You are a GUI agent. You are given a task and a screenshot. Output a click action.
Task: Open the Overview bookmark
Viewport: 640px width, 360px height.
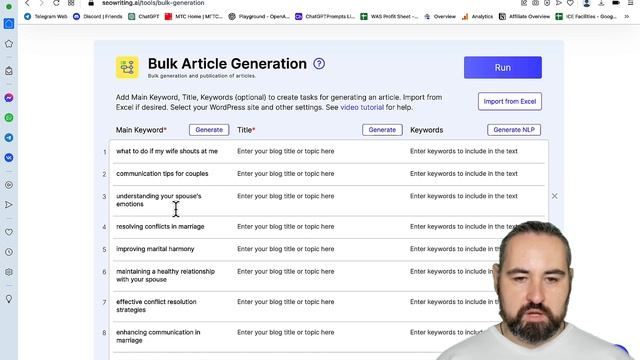(x=440, y=17)
